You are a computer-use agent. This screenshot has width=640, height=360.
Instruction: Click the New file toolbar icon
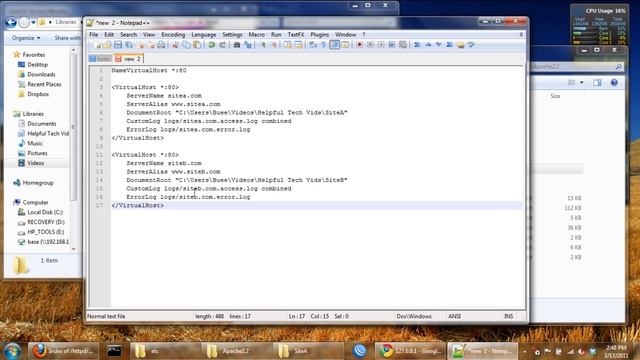click(97, 45)
